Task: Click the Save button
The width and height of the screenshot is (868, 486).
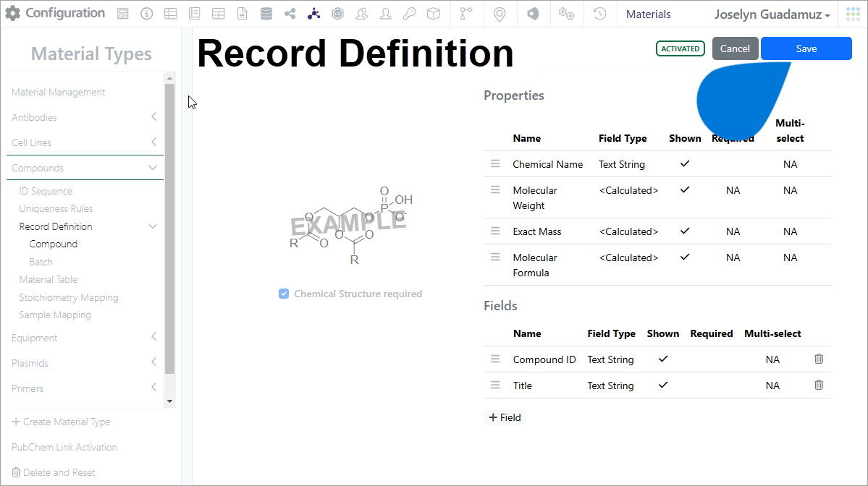Action: 806,48
